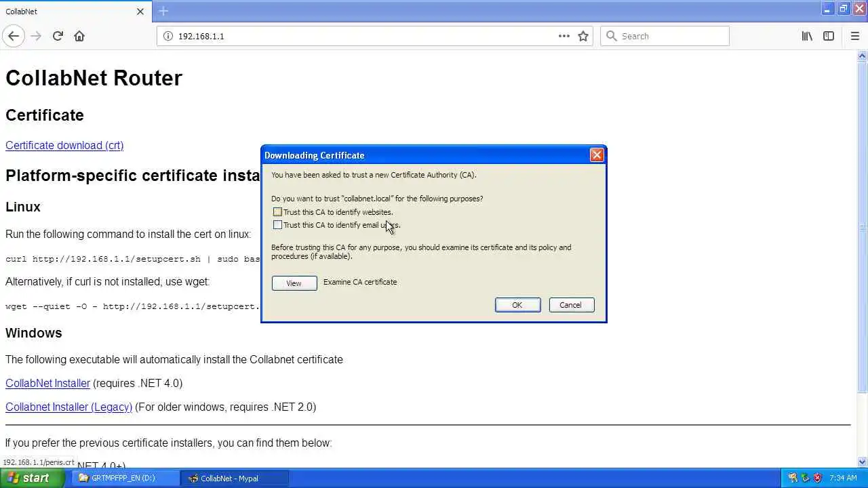Viewport: 868px width, 488px height.
Task: Click the Search box in toolbar
Action: tap(665, 36)
